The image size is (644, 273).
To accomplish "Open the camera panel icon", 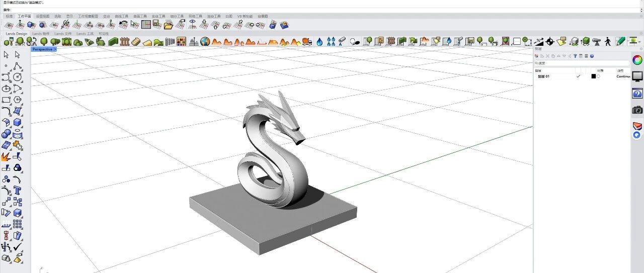I will tap(637, 110).
